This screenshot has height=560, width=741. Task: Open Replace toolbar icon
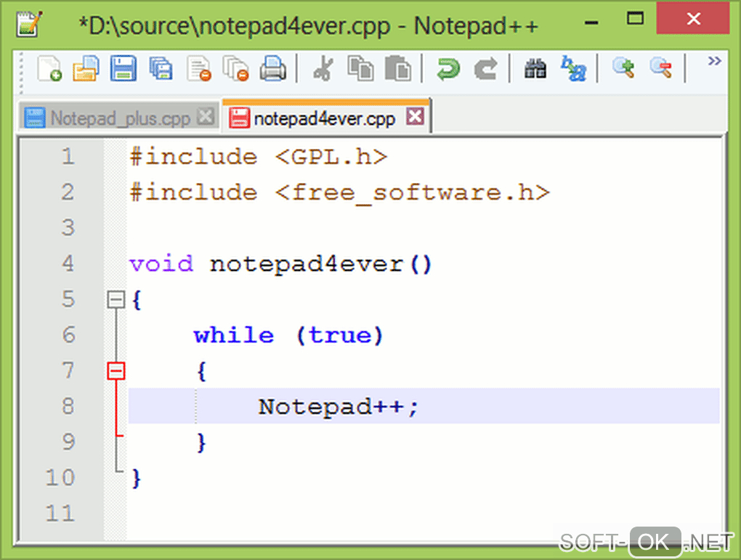click(573, 69)
